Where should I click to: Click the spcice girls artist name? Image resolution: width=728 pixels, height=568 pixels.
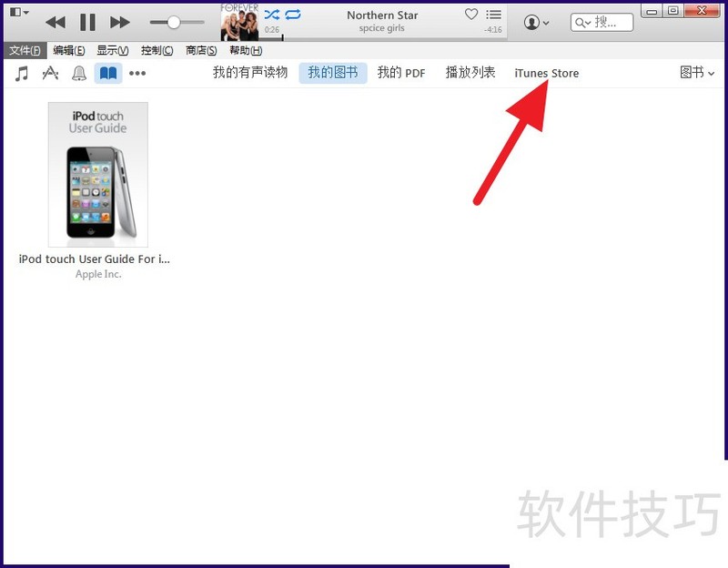tap(381, 28)
